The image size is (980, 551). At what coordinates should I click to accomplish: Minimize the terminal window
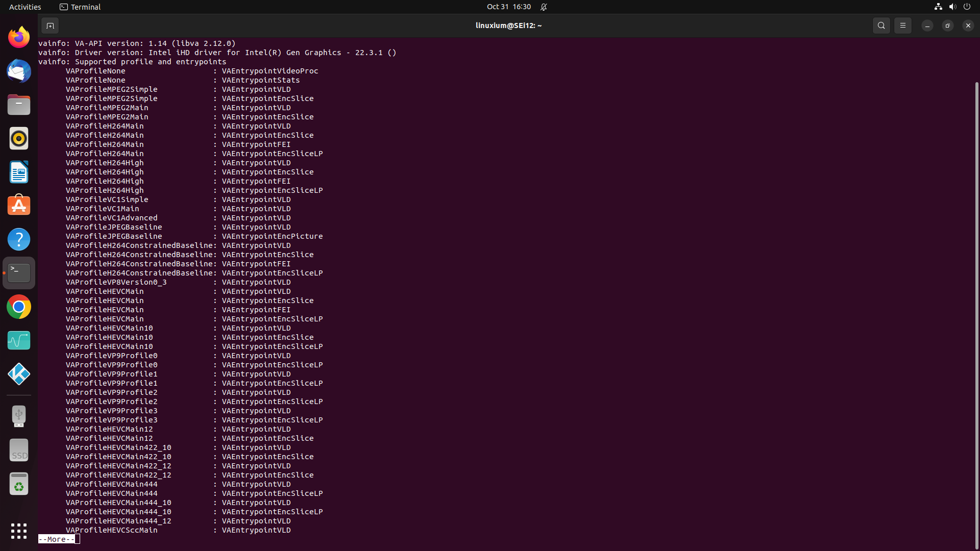point(927,26)
